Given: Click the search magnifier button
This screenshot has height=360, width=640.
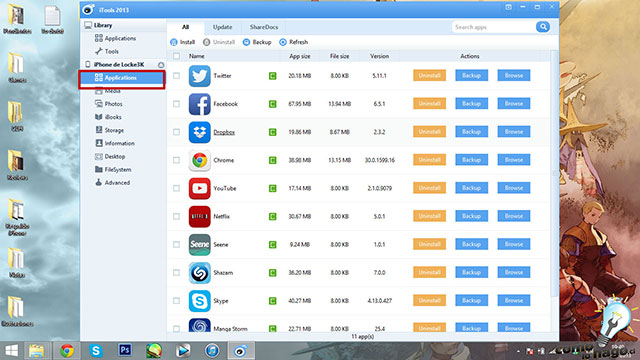Looking at the screenshot, I should coord(543,27).
